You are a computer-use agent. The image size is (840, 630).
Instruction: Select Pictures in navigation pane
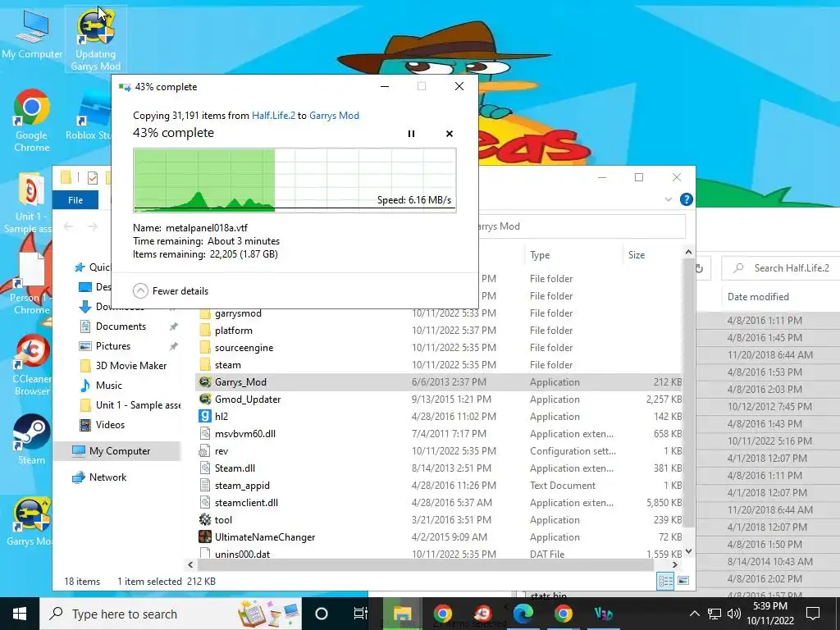tap(112, 346)
